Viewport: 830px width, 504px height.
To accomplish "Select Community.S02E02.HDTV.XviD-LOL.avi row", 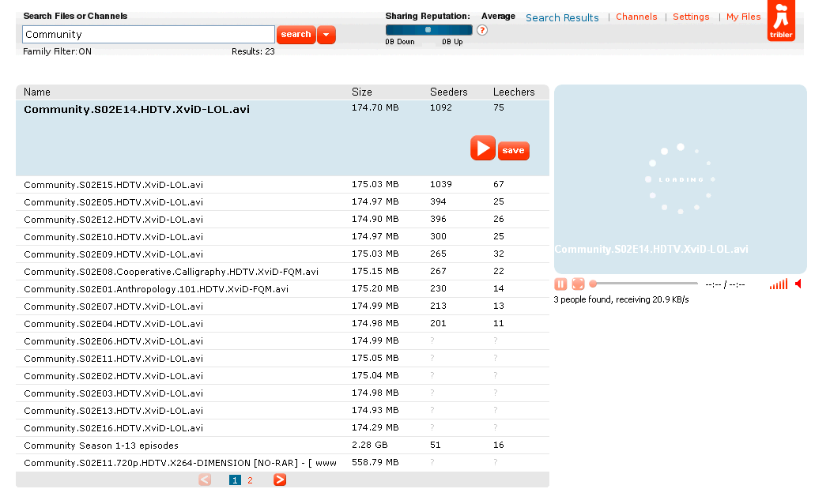I will point(283,376).
